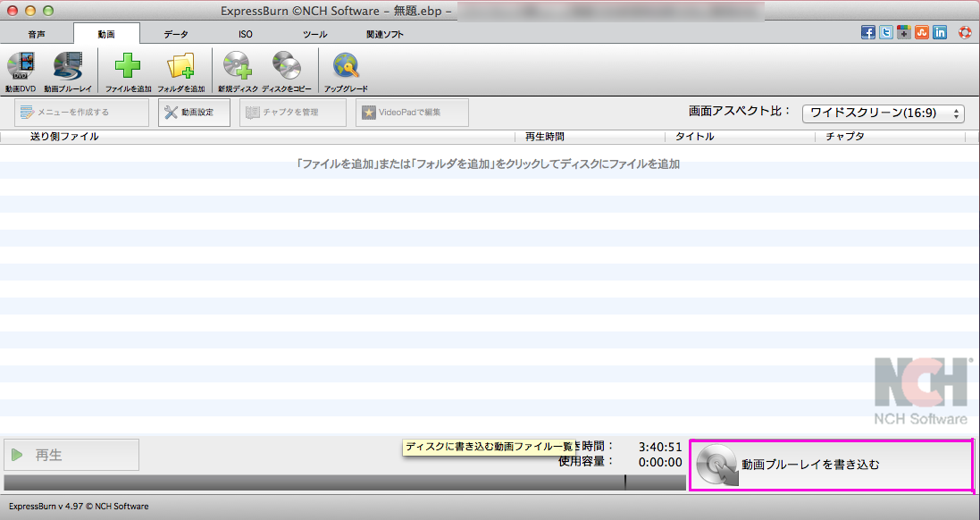
Task: Click the VideoPadで編集 button
Action: (413, 113)
